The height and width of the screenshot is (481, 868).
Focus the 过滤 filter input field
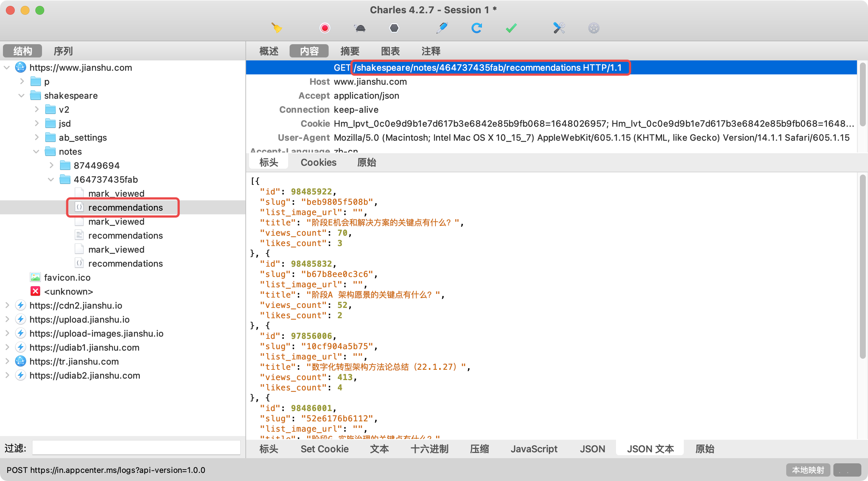(136, 448)
